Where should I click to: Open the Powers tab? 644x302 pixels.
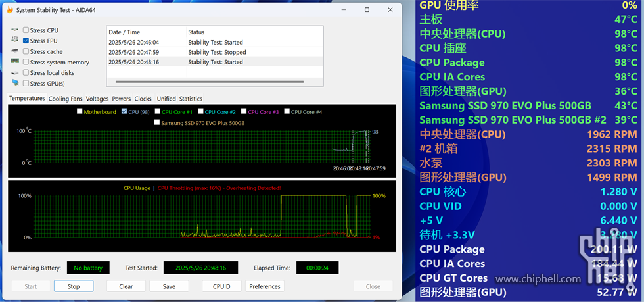(x=122, y=99)
